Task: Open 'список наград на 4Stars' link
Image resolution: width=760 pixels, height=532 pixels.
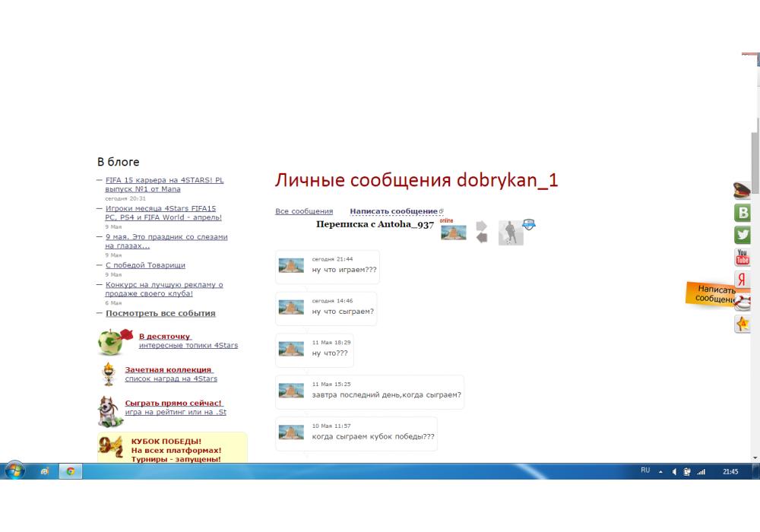Action: 171,379
